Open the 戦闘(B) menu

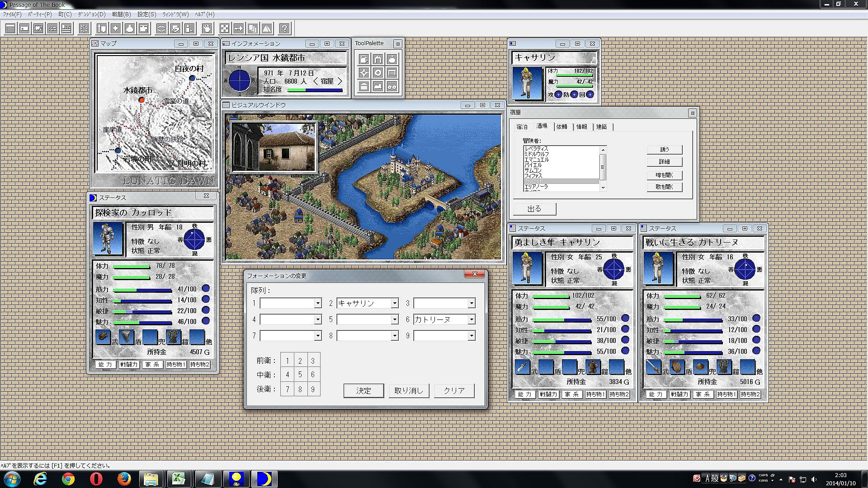[121, 14]
